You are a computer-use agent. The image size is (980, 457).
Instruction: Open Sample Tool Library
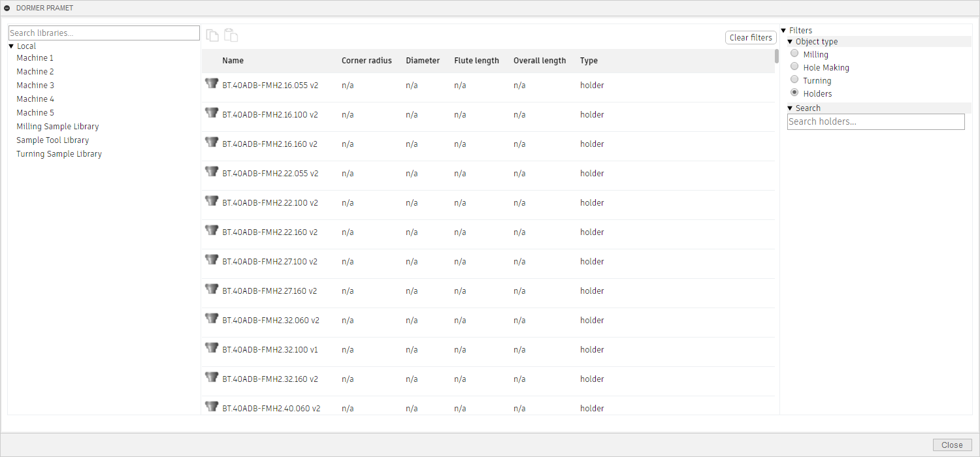[53, 140]
